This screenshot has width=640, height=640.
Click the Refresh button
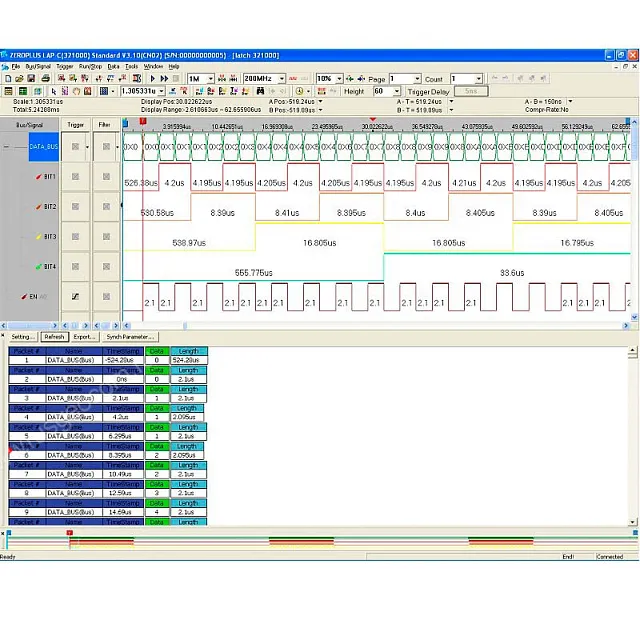54,337
